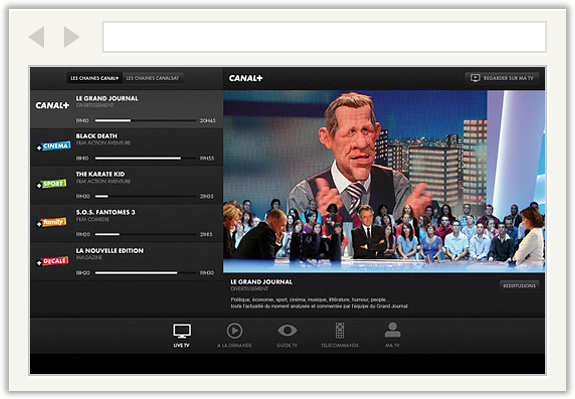The height and width of the screenshot is (399, 575).
Task: Open the Télécommande remote icon
Action: (340, 331)
